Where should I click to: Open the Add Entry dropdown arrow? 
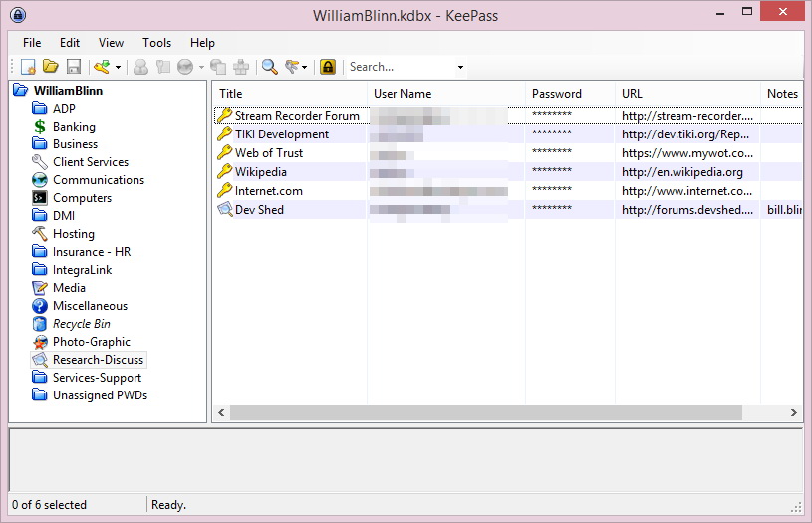(118, 68)
